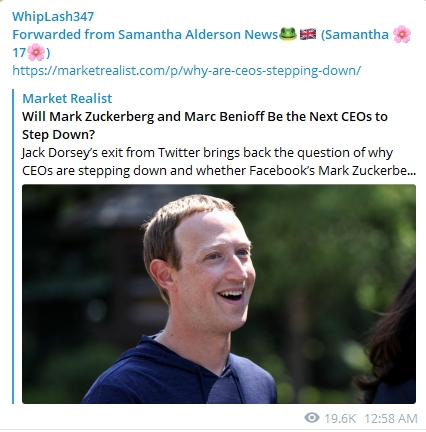Click the eye views icon
426x432 pixels.
pyautogui.click(x=312, y=417)
